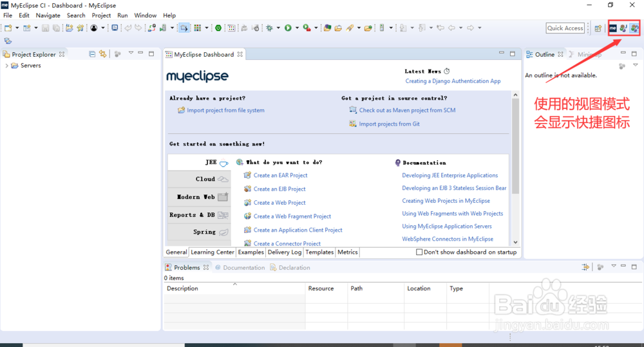Click Create an EAR Project link
Screen dimensions: 644x347
coord(280,175)
